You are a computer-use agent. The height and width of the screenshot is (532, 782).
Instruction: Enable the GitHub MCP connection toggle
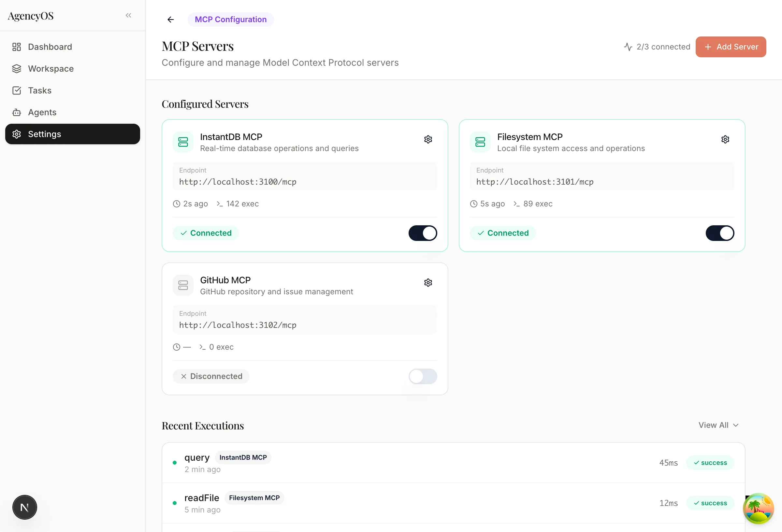pyautogui.click(x=423, y=376)
